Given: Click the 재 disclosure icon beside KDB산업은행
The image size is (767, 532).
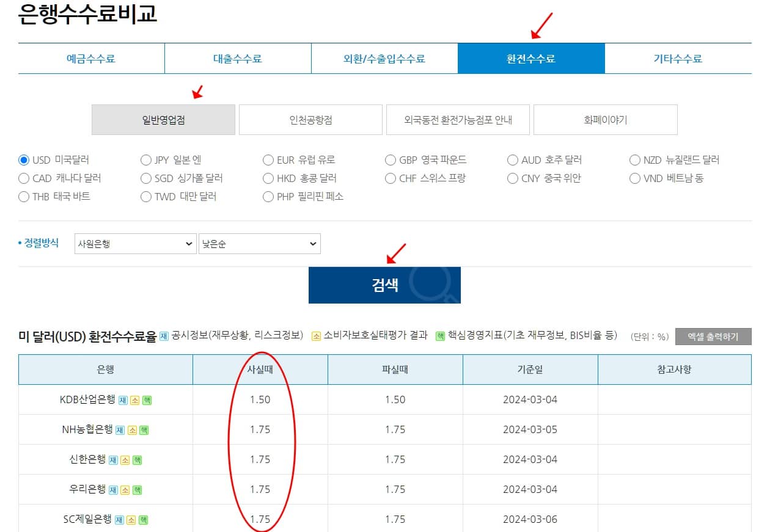Looking at the screenshot, I should (123, 401).
